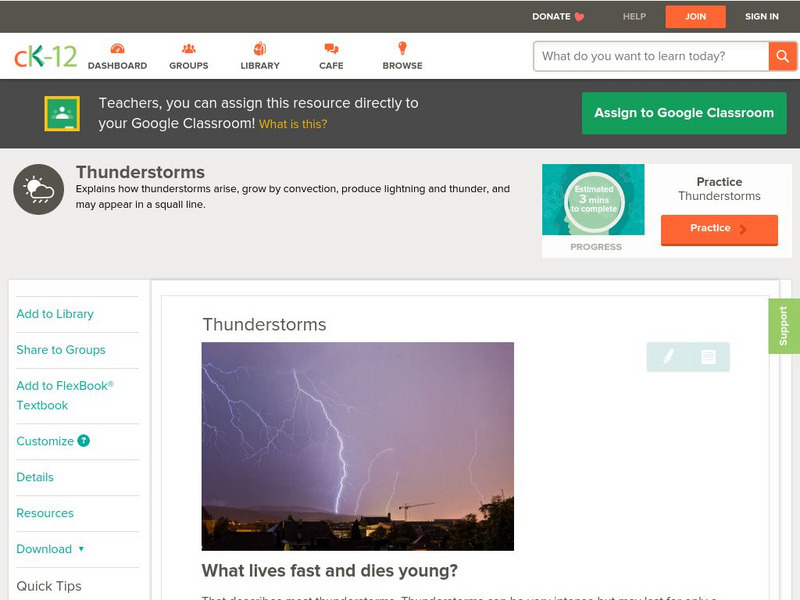Click the LIBRARY navigation label
The height and width of the screenshot is (600, 800).
260,66
